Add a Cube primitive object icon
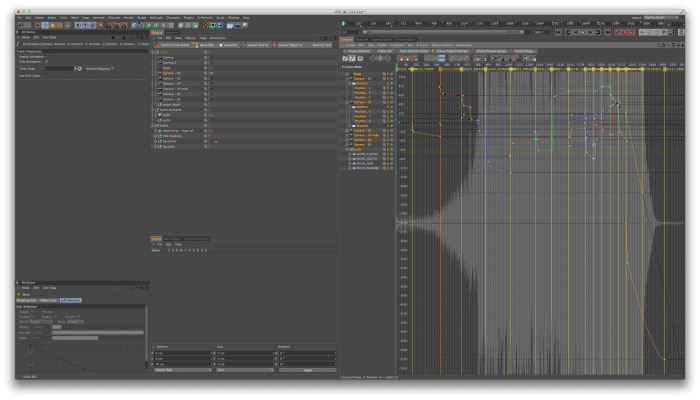Viewport: 700px width, 400px height. click(x=134, y=25)
